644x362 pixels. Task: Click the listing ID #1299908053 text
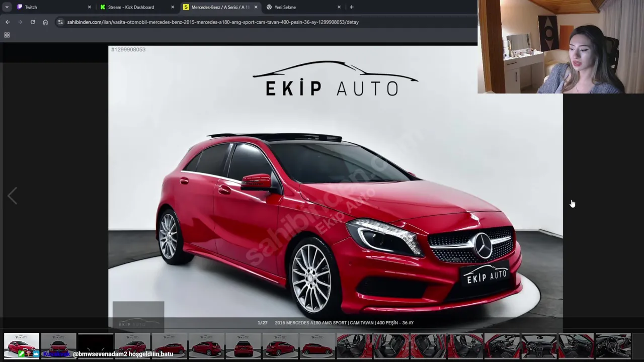tap(128, 49)
